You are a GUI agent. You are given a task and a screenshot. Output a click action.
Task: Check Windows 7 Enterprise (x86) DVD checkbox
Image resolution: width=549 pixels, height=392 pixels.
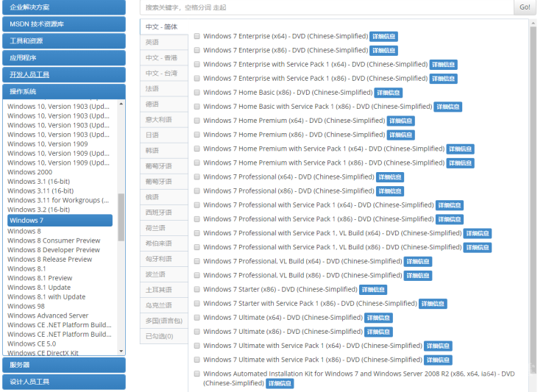pos(197,50)
